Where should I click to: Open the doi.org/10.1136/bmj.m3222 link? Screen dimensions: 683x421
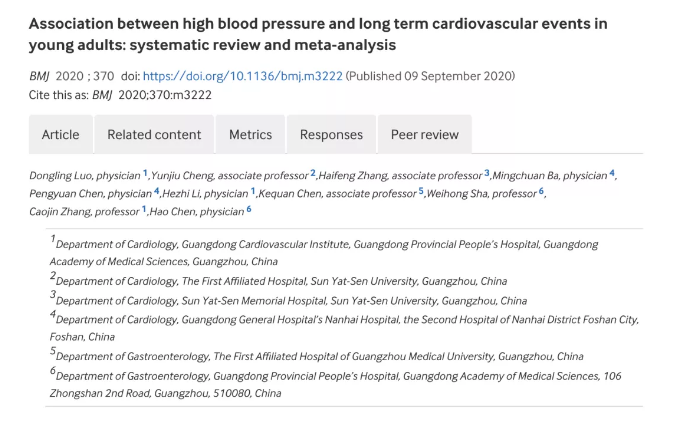[x=243, y=76]
